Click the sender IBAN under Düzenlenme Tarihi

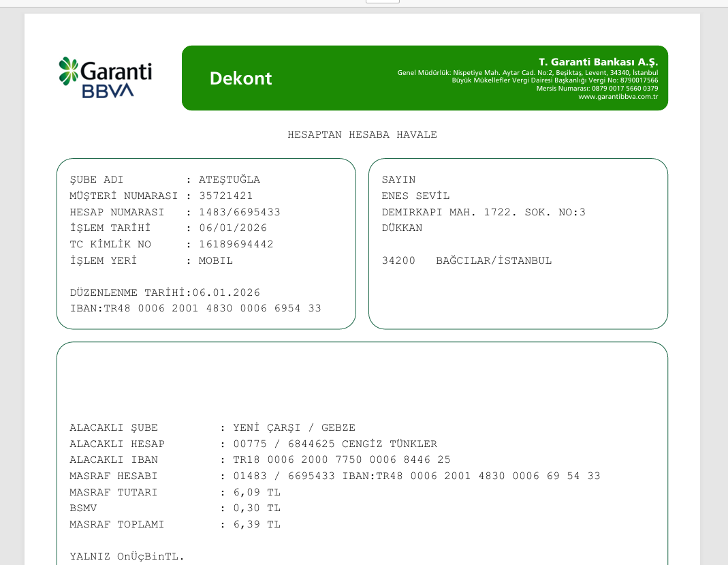pyautogui.click(x=195, y=309)
